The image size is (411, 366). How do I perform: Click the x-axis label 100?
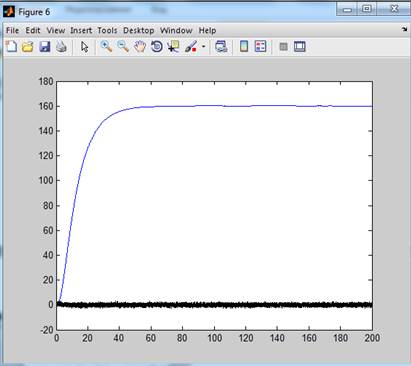[x=215, y=338]
